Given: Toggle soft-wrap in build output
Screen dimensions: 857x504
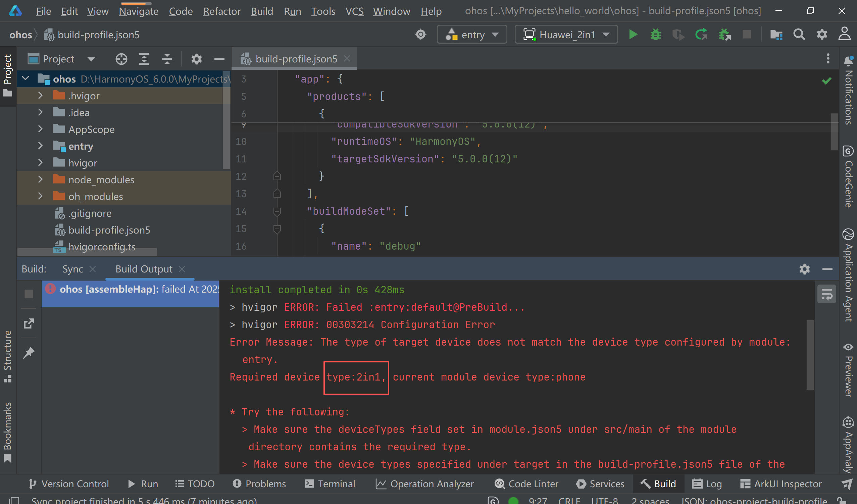Looking at the screenshot, I should (826, 294).
